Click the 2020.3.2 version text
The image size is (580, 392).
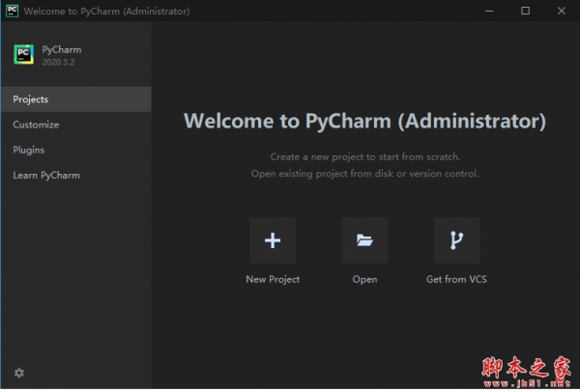coord(58,62)
